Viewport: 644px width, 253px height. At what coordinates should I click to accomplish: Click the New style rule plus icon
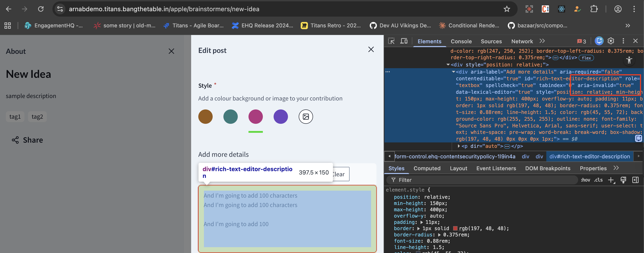click(x=611, y=180)
